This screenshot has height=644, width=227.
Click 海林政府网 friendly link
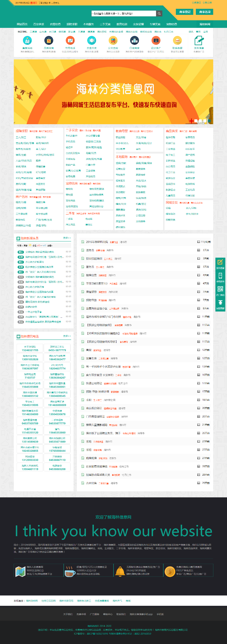[x=32, y=601]
